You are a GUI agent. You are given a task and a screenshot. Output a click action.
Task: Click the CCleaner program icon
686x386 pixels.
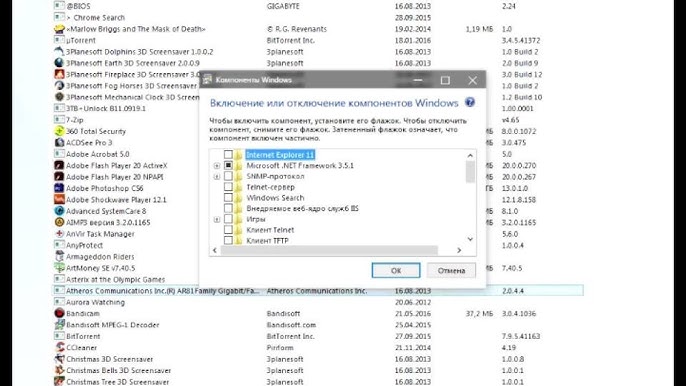point(59,347)
